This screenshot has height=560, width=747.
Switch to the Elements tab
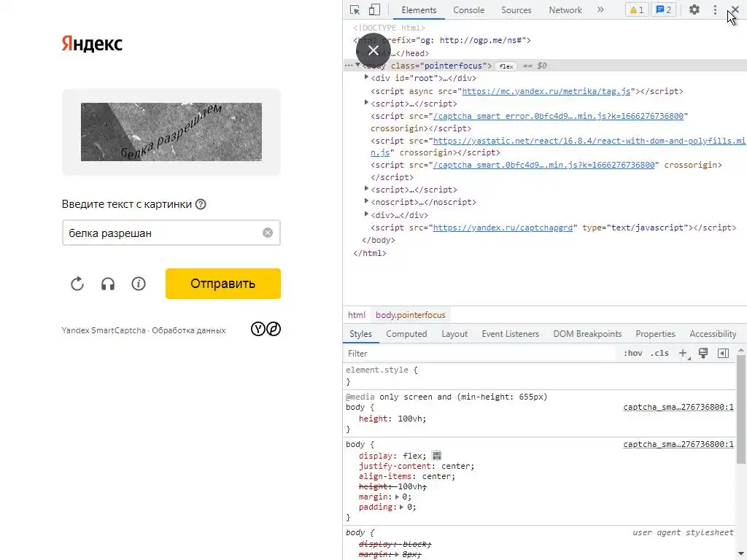coord(419,10)
